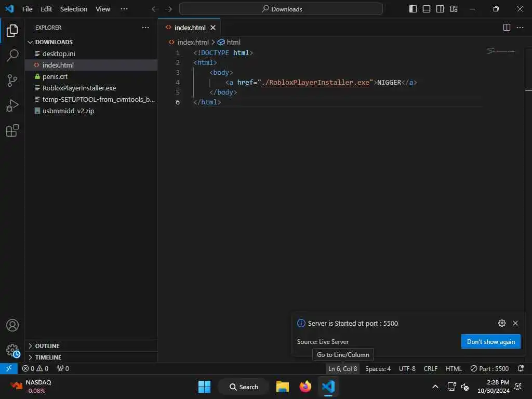Viewport: 532px width, 399px height.
Task: Open the editor more actions ellipsis
Action: (520, 28)
